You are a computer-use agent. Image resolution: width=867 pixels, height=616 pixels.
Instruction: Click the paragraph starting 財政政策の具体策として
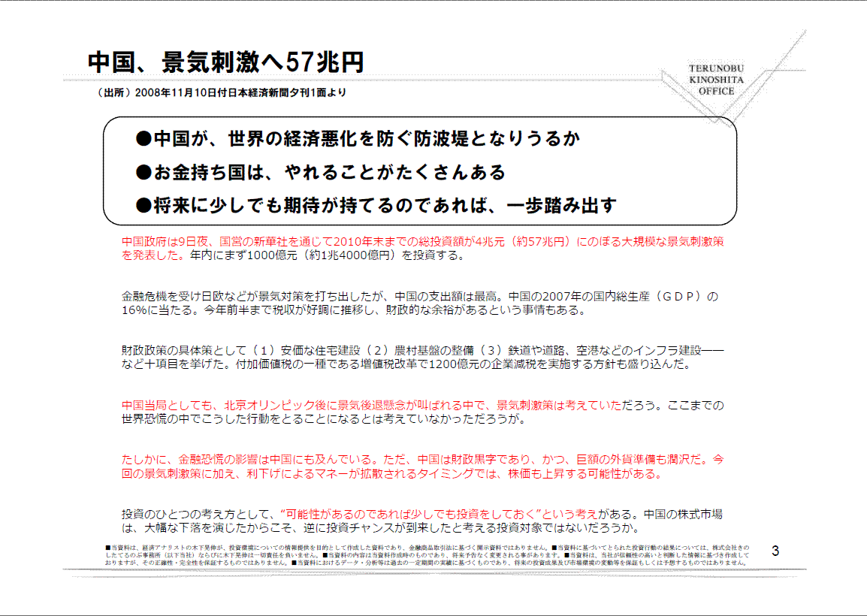pyautogui.click(x=421, y=358)
